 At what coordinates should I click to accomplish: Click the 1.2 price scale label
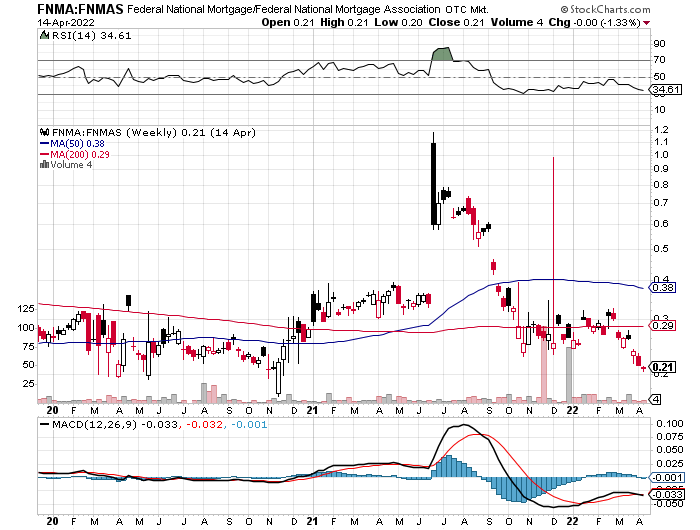point(661,129)
